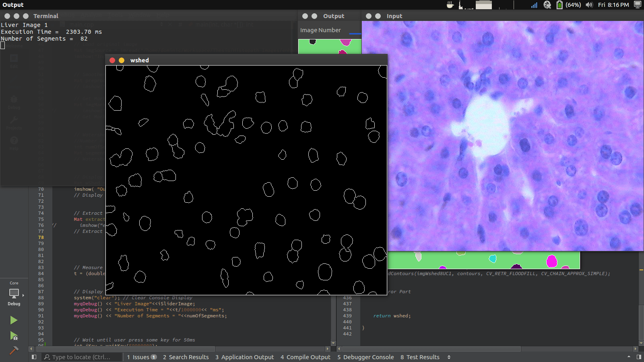Viewport: 644px width, 362px height.
Task: Start debugging with the run-debug icon
Action: [14, 336]
